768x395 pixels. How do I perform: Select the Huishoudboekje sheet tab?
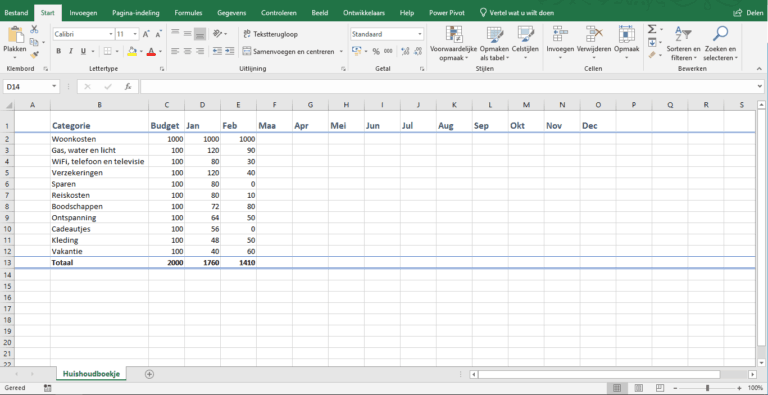(92, 374)
